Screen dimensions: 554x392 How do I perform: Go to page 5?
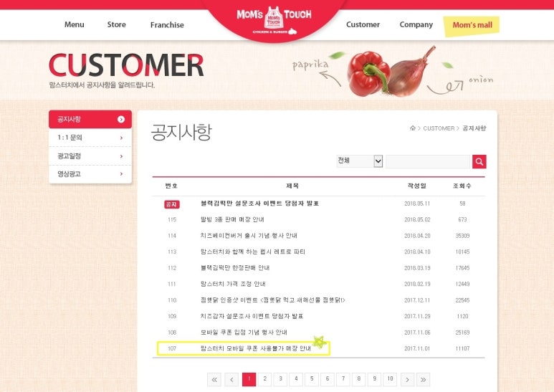312,379
